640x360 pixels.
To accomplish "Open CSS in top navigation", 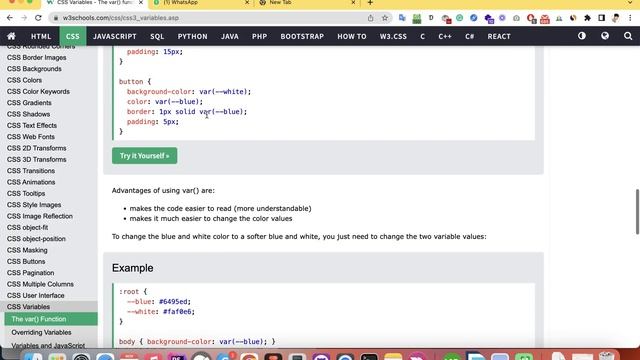I will coord(73,36).
